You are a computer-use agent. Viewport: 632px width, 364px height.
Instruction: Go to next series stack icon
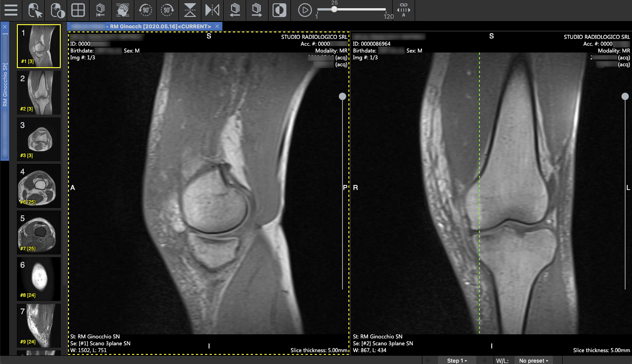click(x=257, y=10)
